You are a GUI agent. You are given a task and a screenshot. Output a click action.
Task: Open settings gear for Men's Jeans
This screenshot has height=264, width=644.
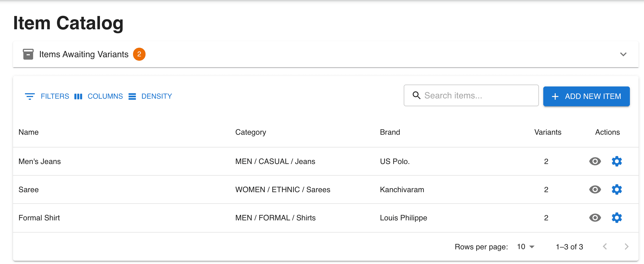(x=617, y=161)
